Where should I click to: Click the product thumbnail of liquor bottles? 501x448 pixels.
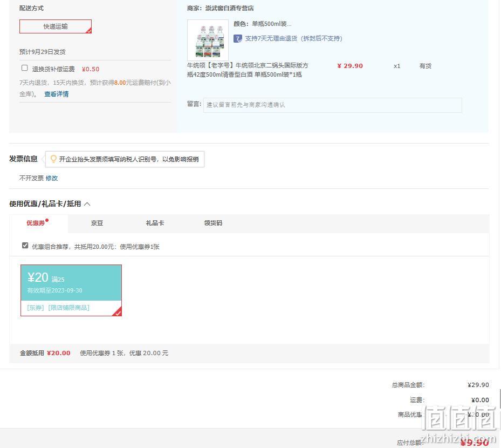[x=208, y=40]
